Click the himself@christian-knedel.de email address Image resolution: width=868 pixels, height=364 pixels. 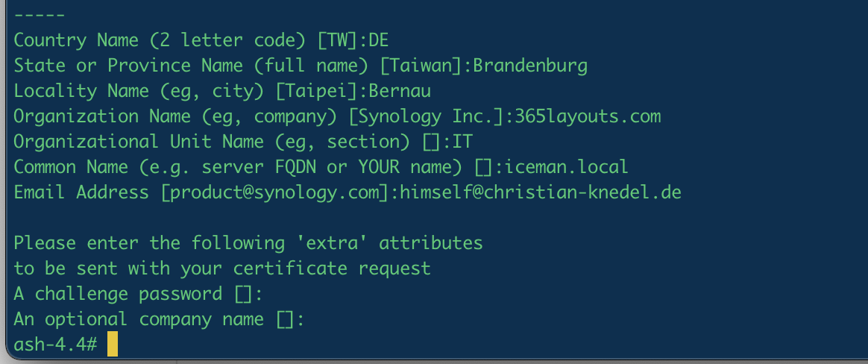point(541,192)
